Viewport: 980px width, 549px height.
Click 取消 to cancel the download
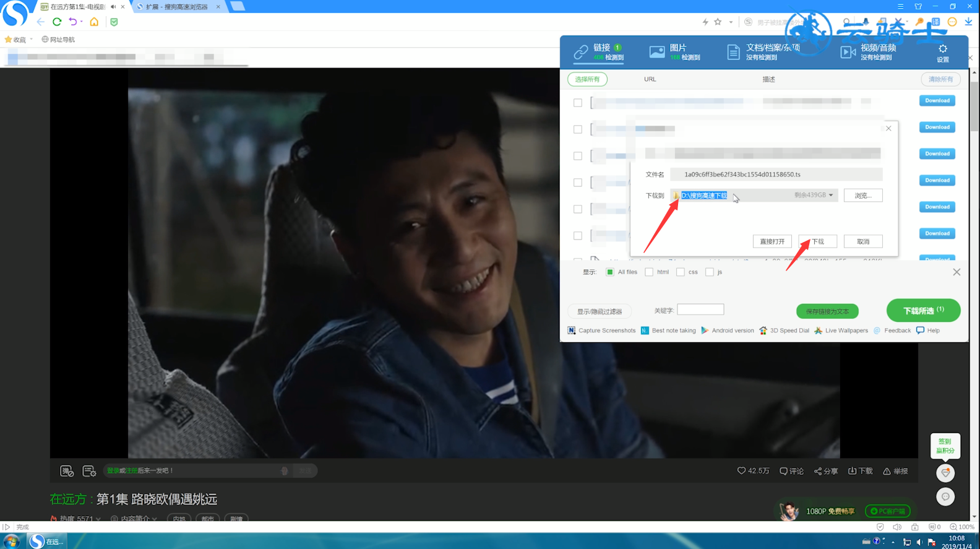863,241
